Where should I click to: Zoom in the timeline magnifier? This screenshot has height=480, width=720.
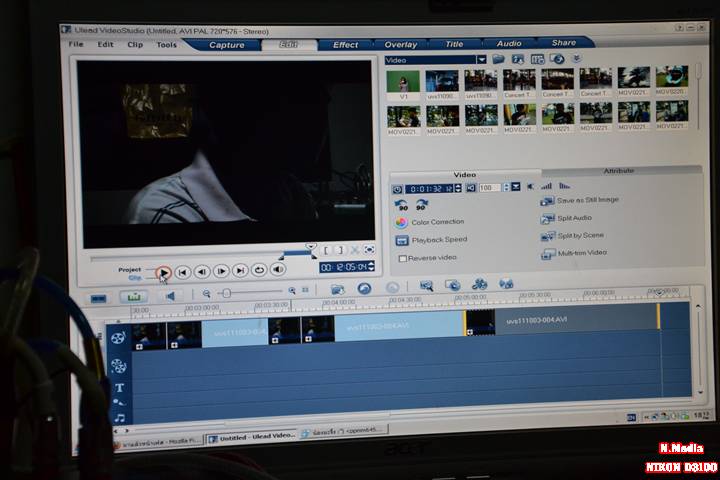pyautogui.click(x=292, y=291)
